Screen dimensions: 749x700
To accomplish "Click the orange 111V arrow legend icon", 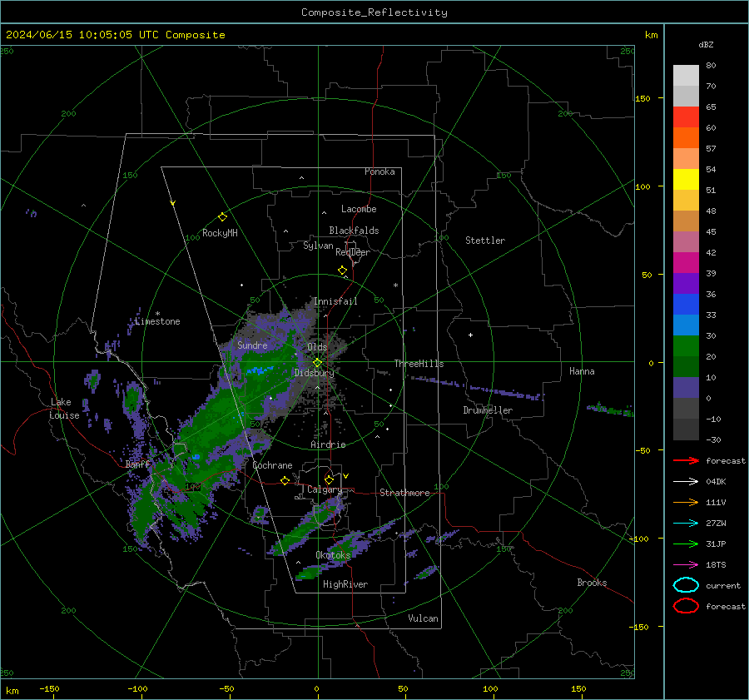I will pos(686,502).
